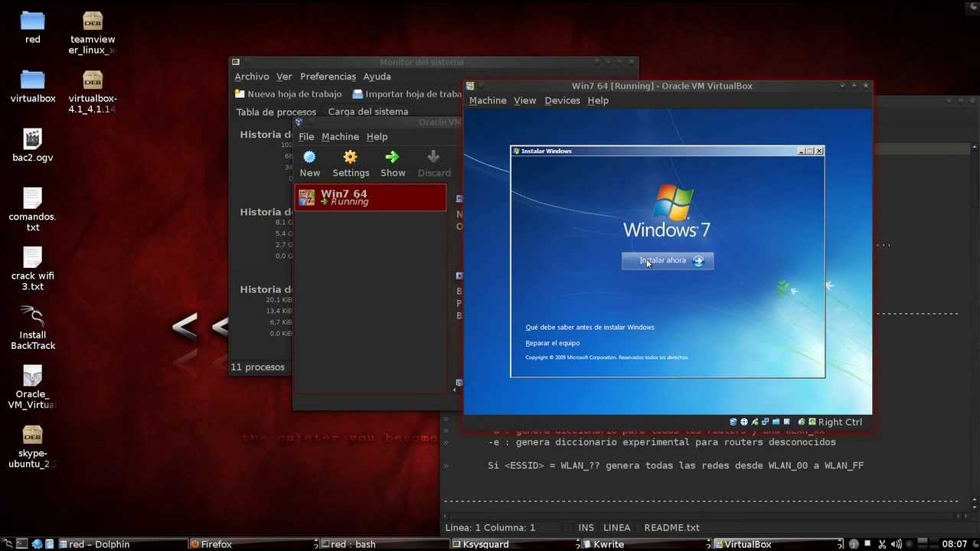The height and width of the screenshot is (551, 980).
Task: Open Machine menu in VirtualBox Manager window
Action: (340, 136)
